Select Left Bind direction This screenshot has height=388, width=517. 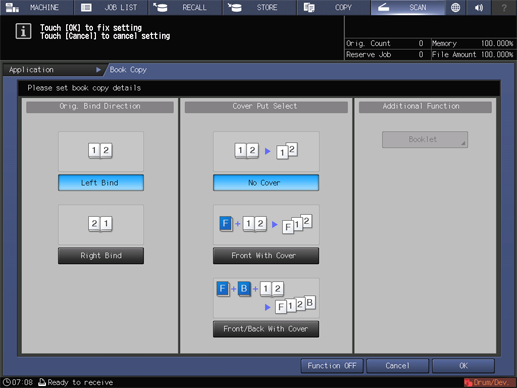(101, 183)
